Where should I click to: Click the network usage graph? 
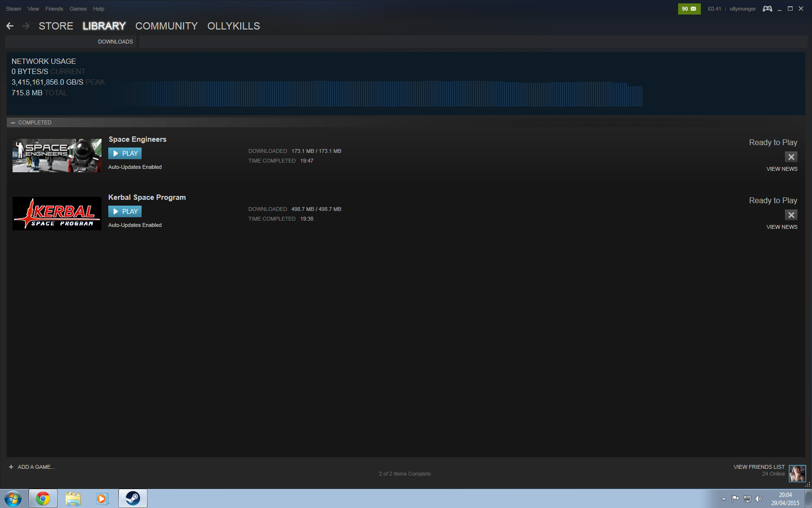coord(376,93)
